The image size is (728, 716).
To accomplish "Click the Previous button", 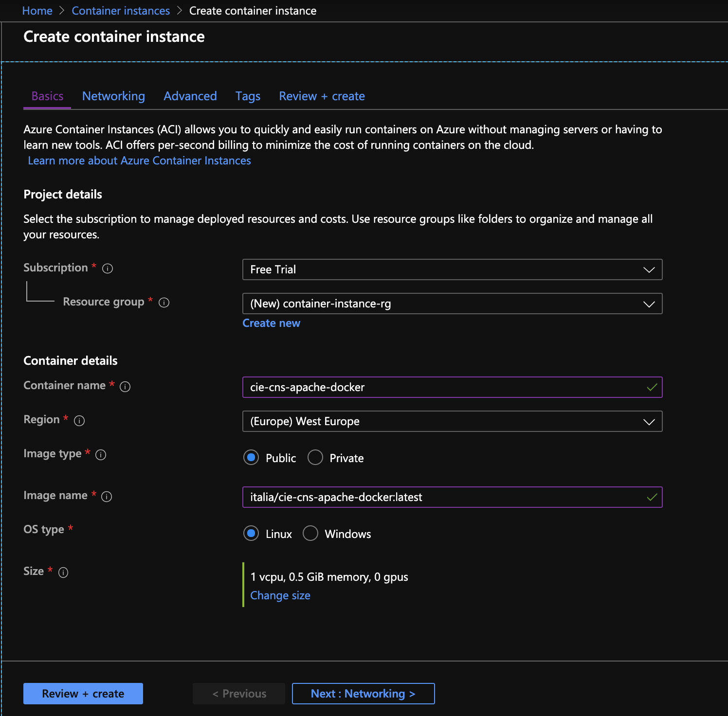I will [x=239, y=694].
